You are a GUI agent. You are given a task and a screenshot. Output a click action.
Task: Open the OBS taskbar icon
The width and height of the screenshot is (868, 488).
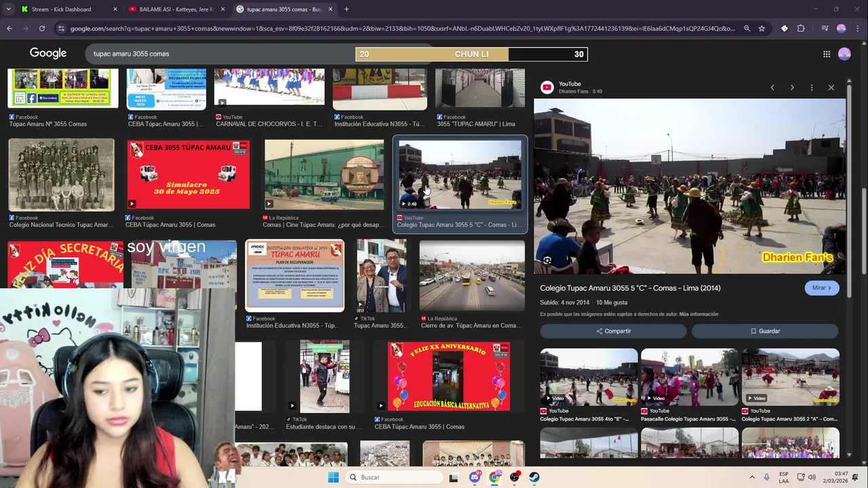point(515,477)
